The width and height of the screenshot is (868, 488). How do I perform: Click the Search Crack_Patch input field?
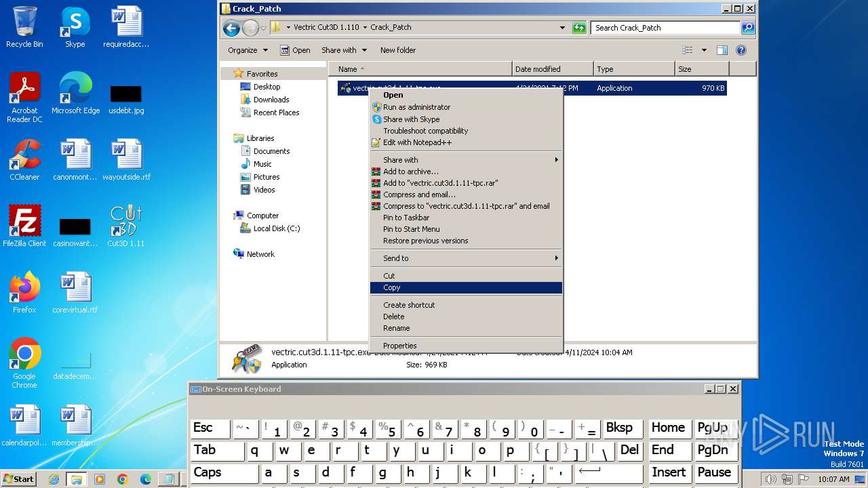click(665, 28)
